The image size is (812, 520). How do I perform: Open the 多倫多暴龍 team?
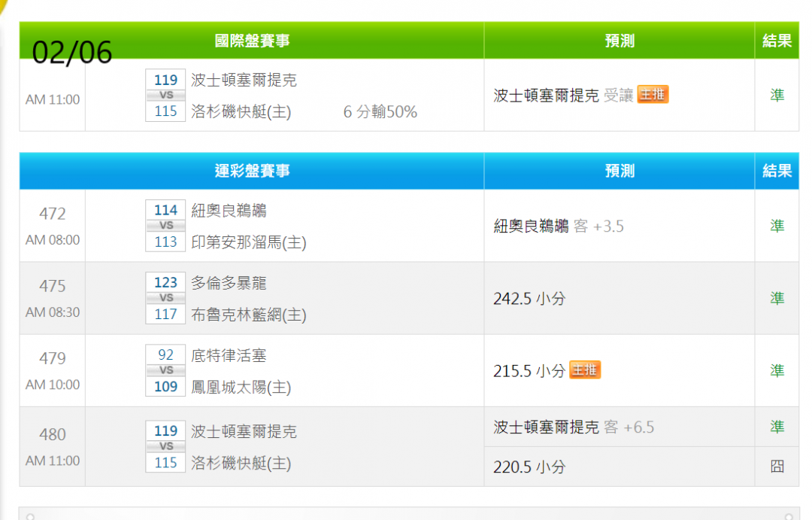229,283
